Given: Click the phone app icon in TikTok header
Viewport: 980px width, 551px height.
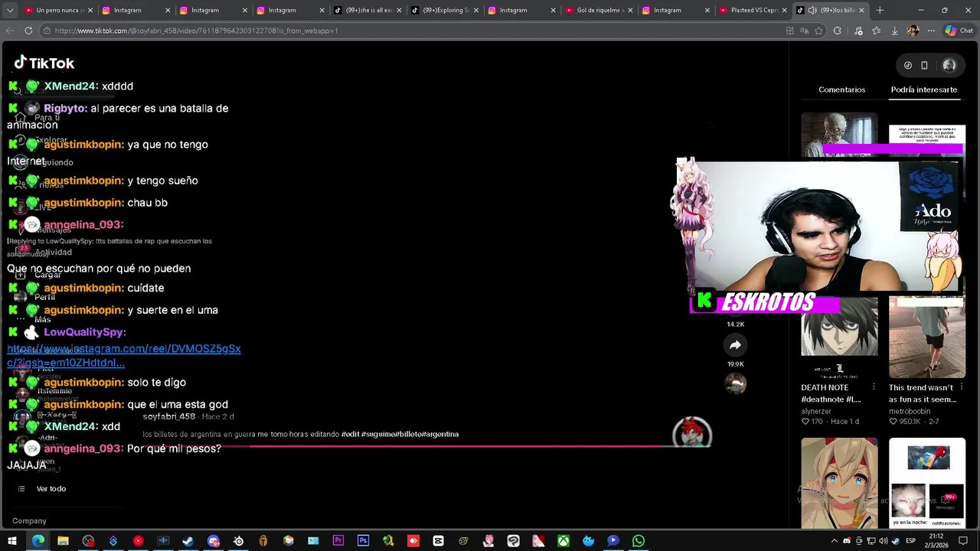Looking at the screenshot, I should [x=924, y=65].
